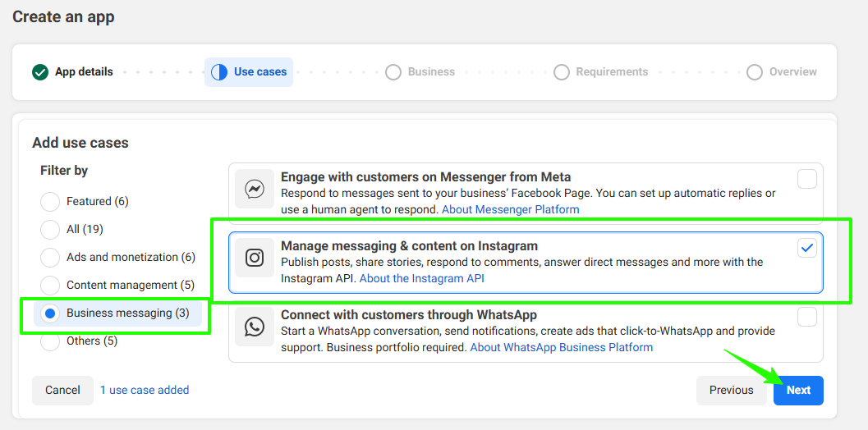Uncheck the Instagram messaging use case checkbox
Image resolution: width=868 pixels, height=430 pixels.
(807, 248)
